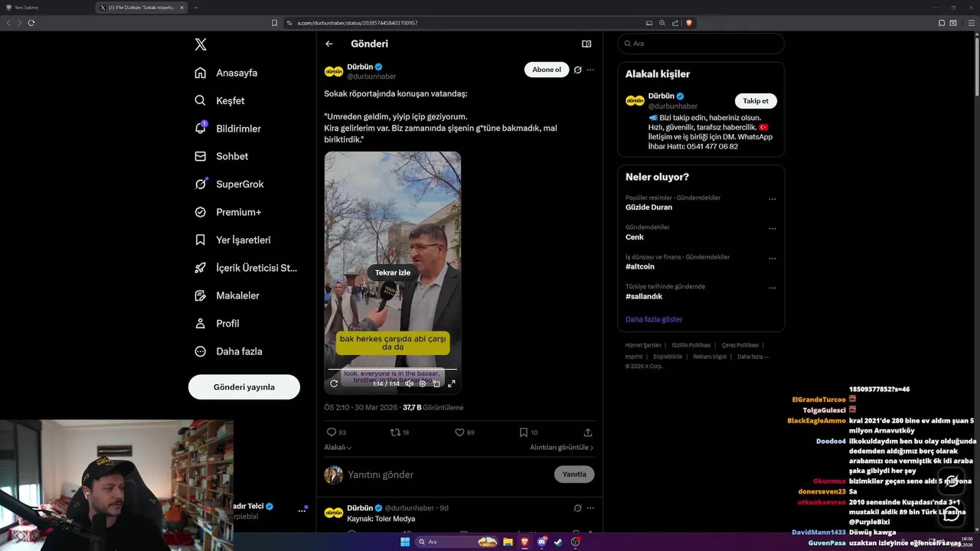
Task: Click Takip et for Dürbün
Action: tap(756, 101)
